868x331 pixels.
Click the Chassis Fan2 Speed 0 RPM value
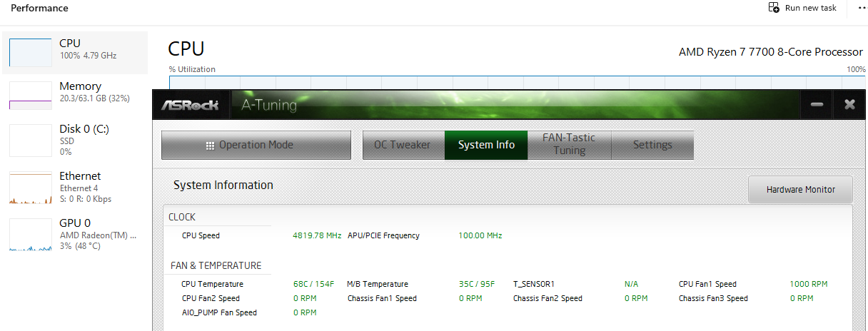(x=636, y=298)
